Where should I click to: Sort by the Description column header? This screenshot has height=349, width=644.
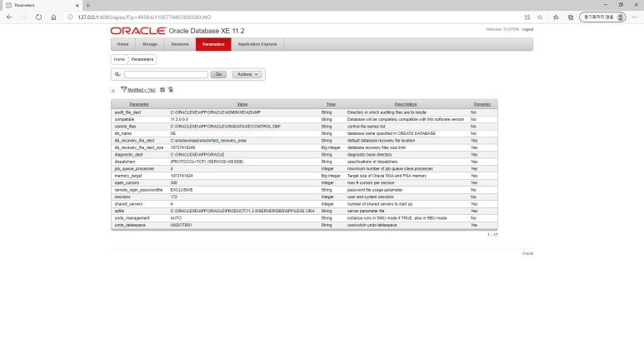click(406, 104)
